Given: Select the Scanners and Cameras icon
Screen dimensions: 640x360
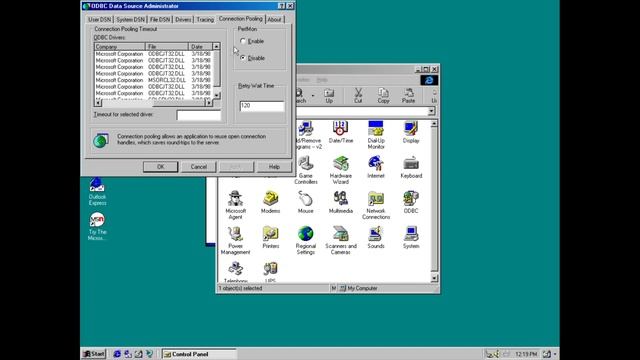Looking at the screenshot, I should [340, 240].
